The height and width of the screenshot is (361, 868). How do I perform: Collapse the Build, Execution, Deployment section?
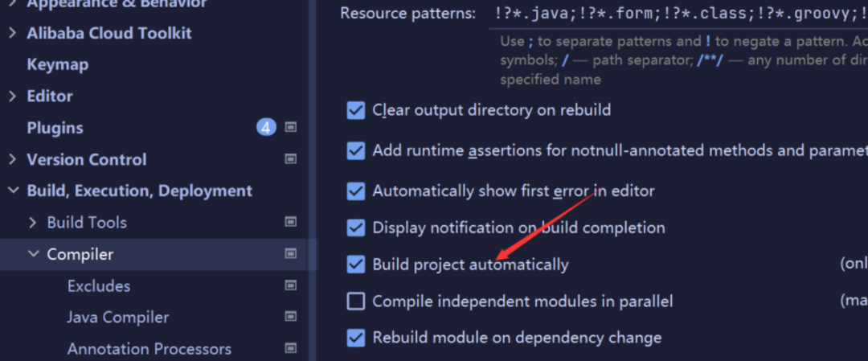pos(12,191)
